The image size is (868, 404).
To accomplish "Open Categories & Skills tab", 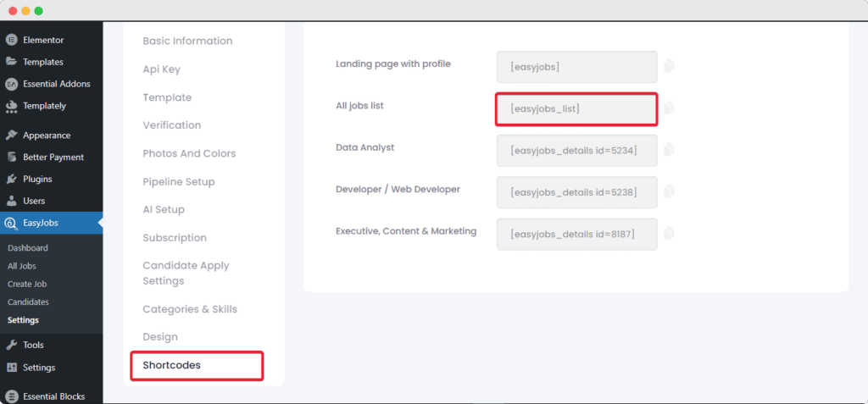I will point(190,309).
